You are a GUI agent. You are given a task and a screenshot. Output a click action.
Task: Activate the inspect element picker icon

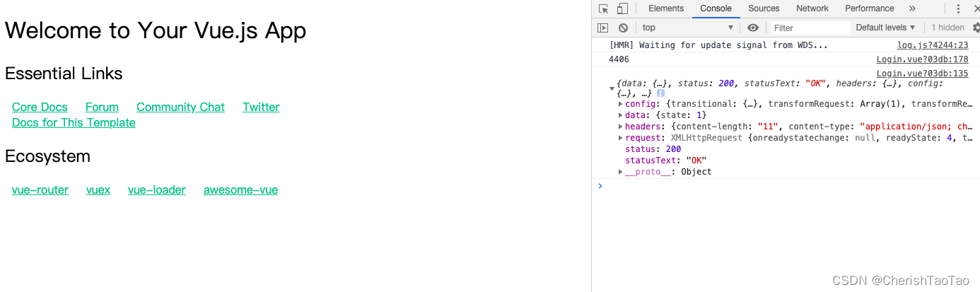(x=603, y=8)
